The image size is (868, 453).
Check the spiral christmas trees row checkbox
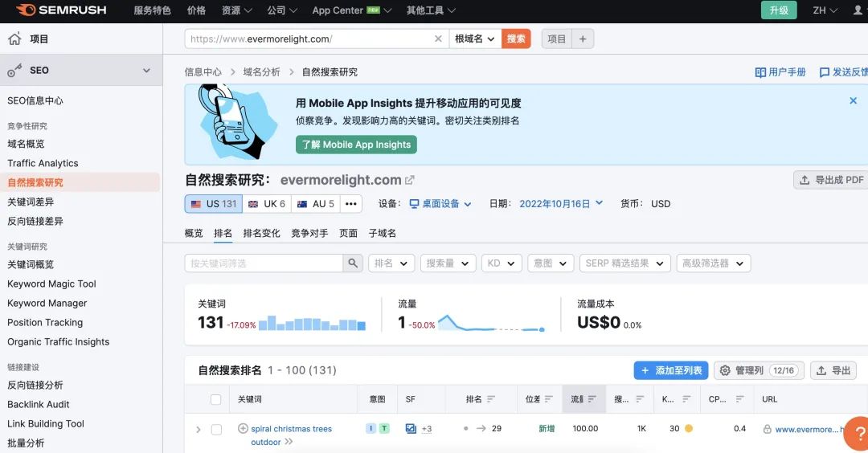tap(216, 429)
